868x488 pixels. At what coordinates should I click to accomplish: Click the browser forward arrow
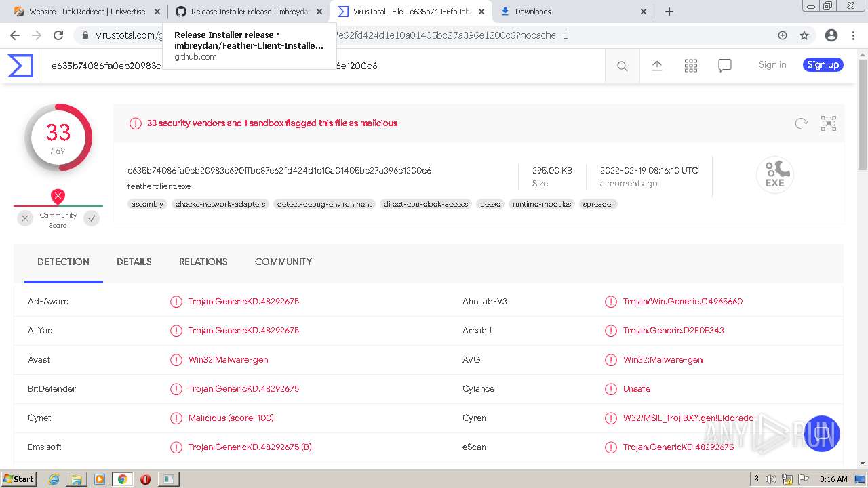(x=37, y=35)
